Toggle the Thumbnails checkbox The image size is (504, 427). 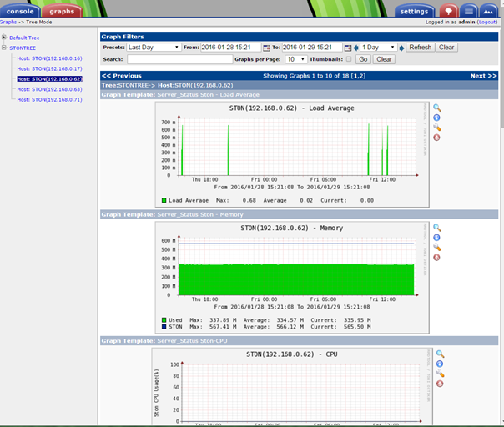coord(349,59)
